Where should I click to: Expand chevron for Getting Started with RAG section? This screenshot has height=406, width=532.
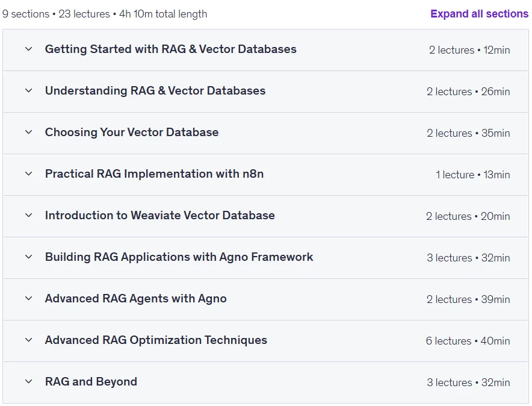pyautogui.click(x=29, y=49)
